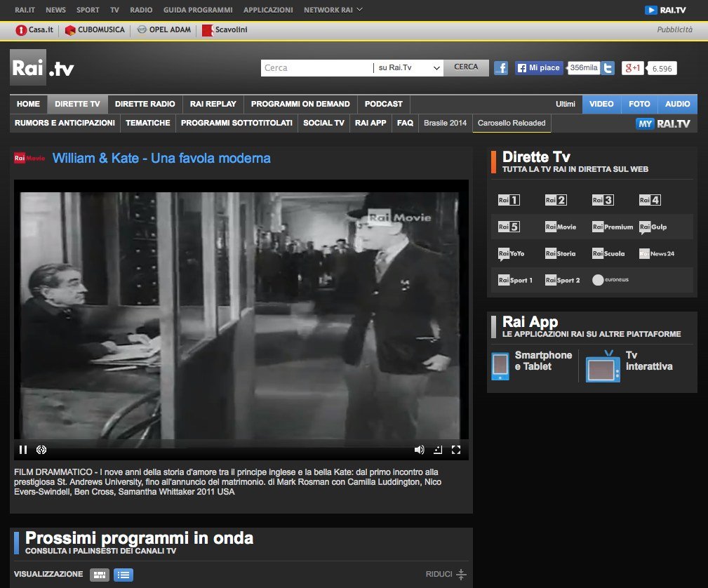Show latest Foto items

click(x=639, y=105)
